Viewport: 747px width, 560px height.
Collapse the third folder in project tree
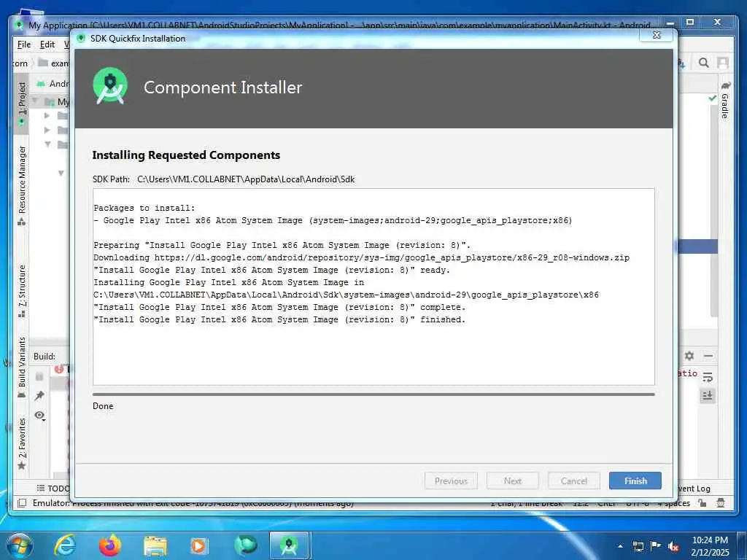coord(47,144)
